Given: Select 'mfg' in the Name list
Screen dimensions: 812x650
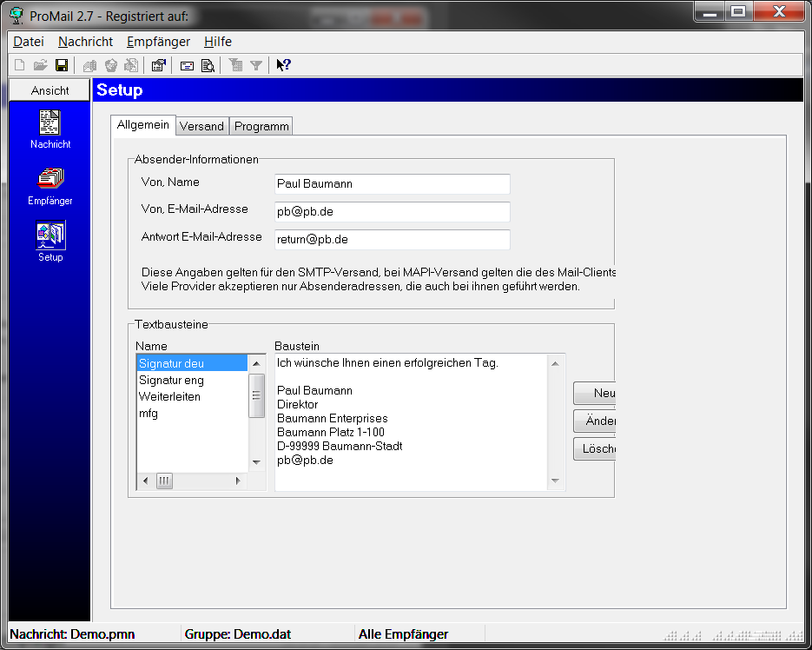Looking at the screenshot, I should coord(192,413).
